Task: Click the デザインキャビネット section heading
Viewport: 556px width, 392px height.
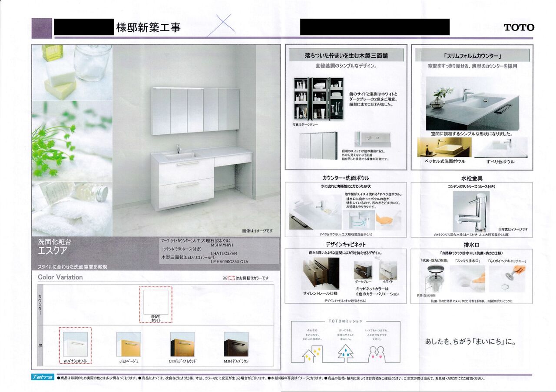Action: [346, 244]
